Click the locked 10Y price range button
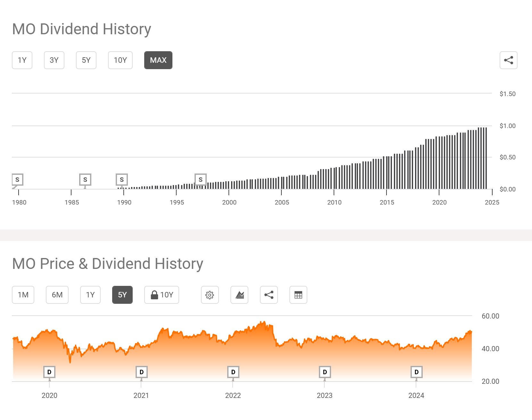The width and height of the screenshot is (532, 420). [x=162, y=295]
